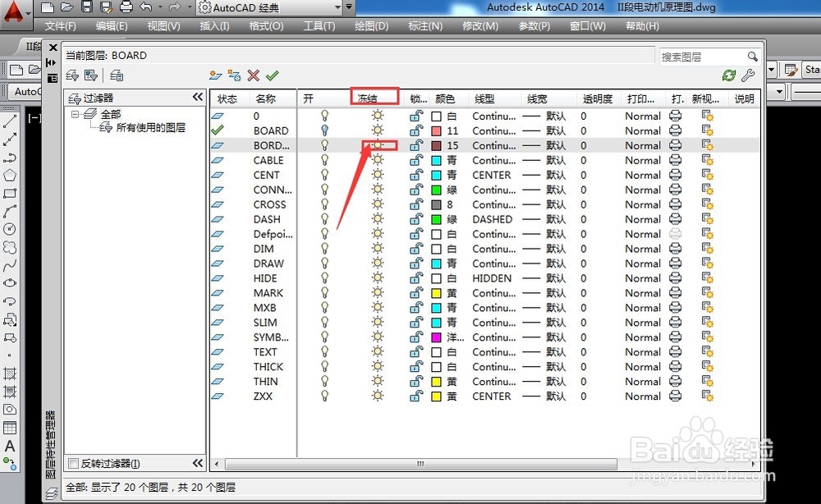Click printer icon for the CABLE layer
Image resolution: width=821 pixels, height=504 pixels.
click(x=676, y=160)
